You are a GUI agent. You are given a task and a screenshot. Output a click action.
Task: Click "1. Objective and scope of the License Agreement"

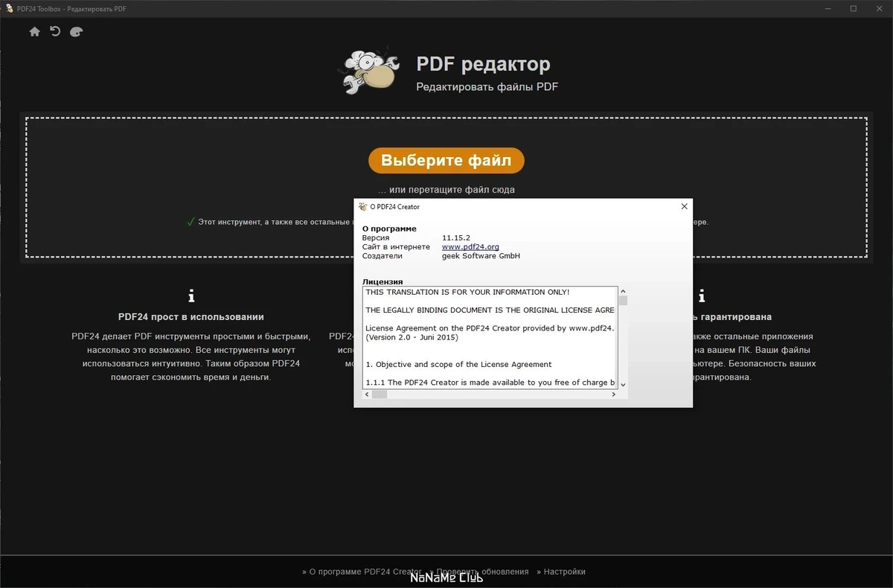click(458, 364)
